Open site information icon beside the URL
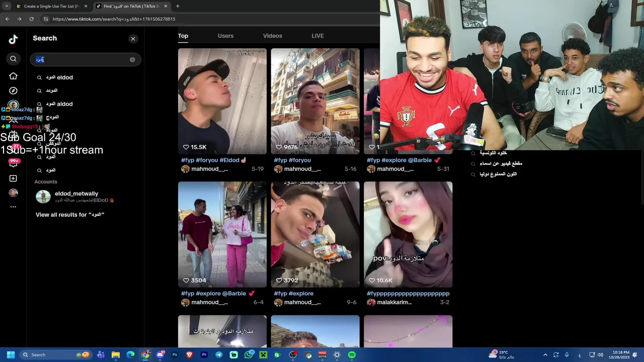644x362 pixels. coord(46,19)
